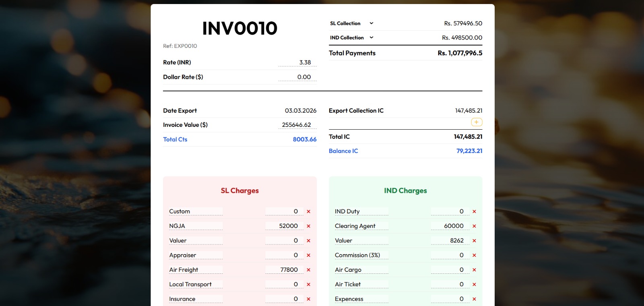Rename the Custom charge label
The width and height of the screenshot is (644, 306).
click(196, 211)
